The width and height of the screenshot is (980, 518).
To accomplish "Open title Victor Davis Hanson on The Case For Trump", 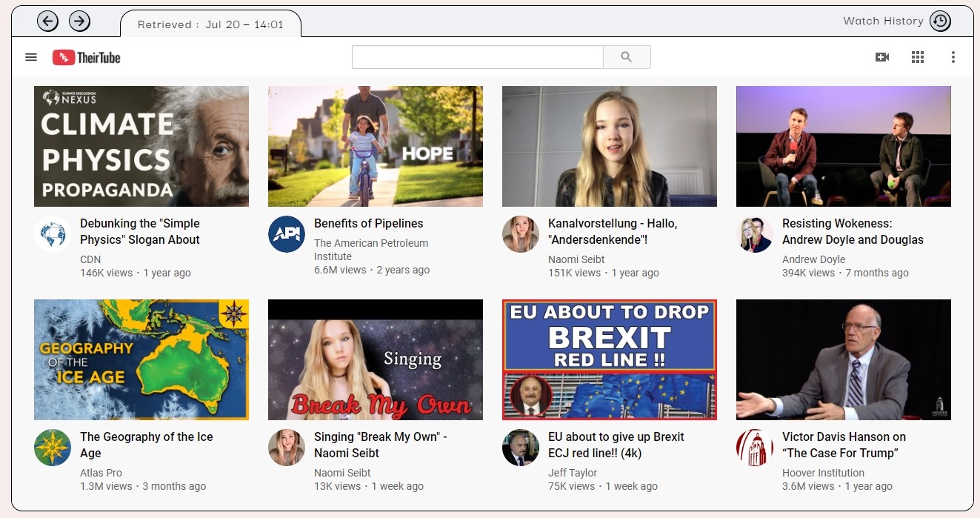I will (844, 445).
